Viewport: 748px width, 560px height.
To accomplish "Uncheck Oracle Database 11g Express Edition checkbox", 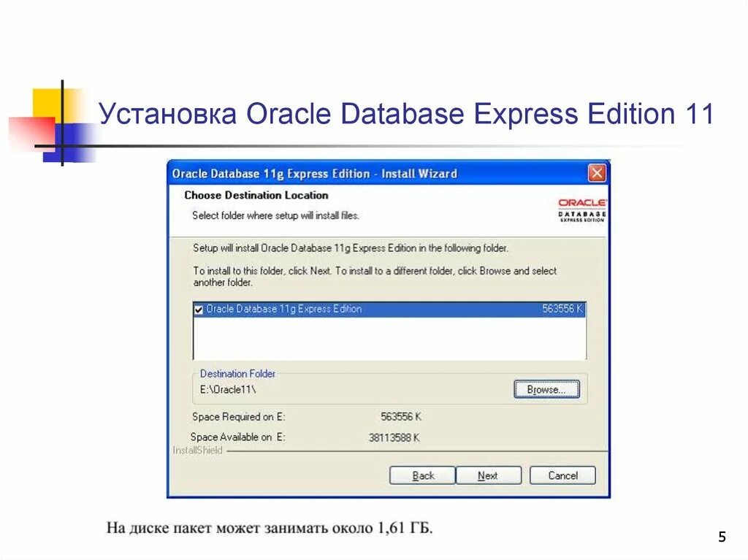I will coord(199,310).
